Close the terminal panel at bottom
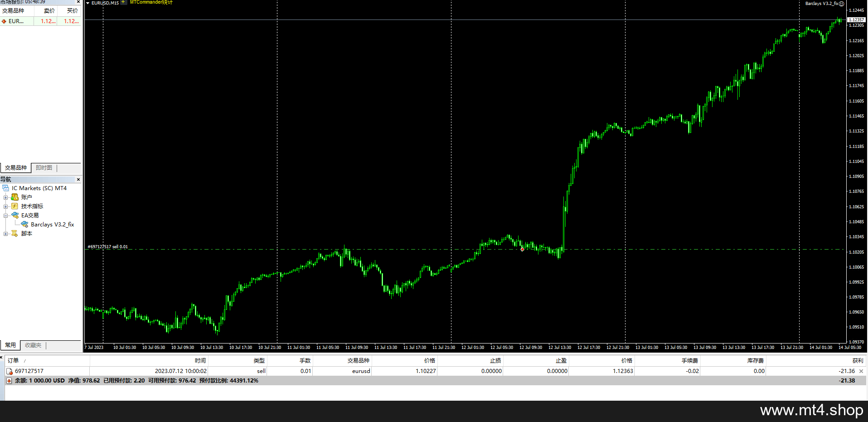The width and height of the screenshot is (868, 422). 2,357
